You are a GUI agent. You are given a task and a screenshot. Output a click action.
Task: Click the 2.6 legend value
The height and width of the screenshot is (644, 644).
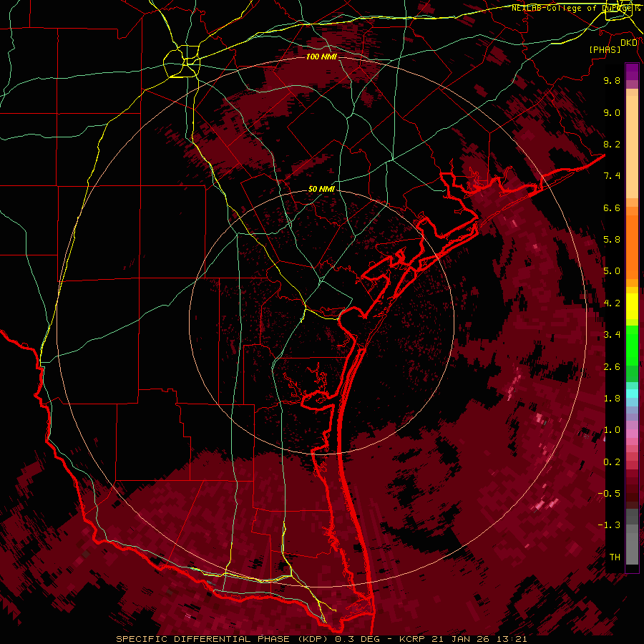tap(612, 367)
